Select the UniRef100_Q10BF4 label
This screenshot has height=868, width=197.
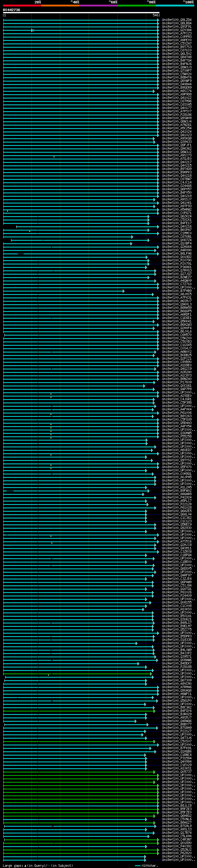(176, 243)
